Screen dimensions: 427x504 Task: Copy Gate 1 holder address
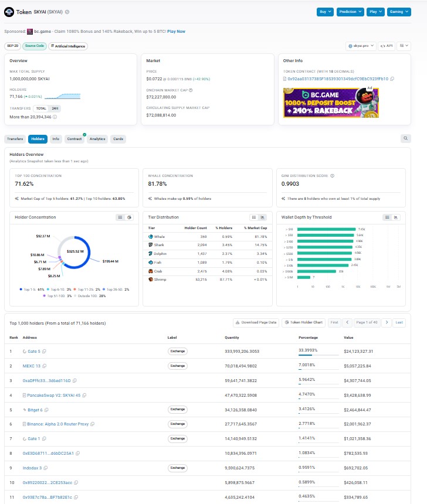(x=44, y=439)
